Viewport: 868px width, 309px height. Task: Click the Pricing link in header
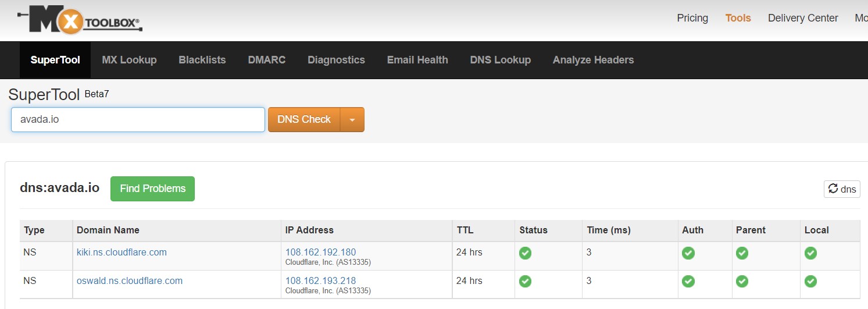tap(692, 18)
